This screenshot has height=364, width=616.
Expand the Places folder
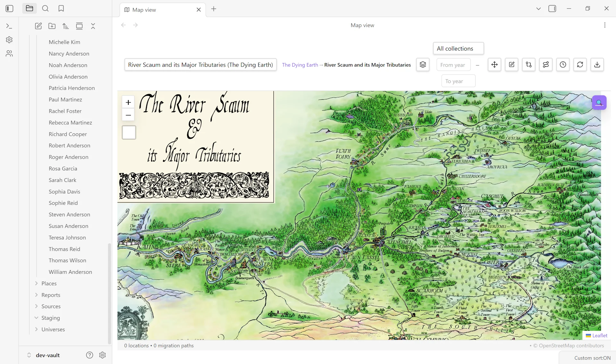click(x=49, y=284)
